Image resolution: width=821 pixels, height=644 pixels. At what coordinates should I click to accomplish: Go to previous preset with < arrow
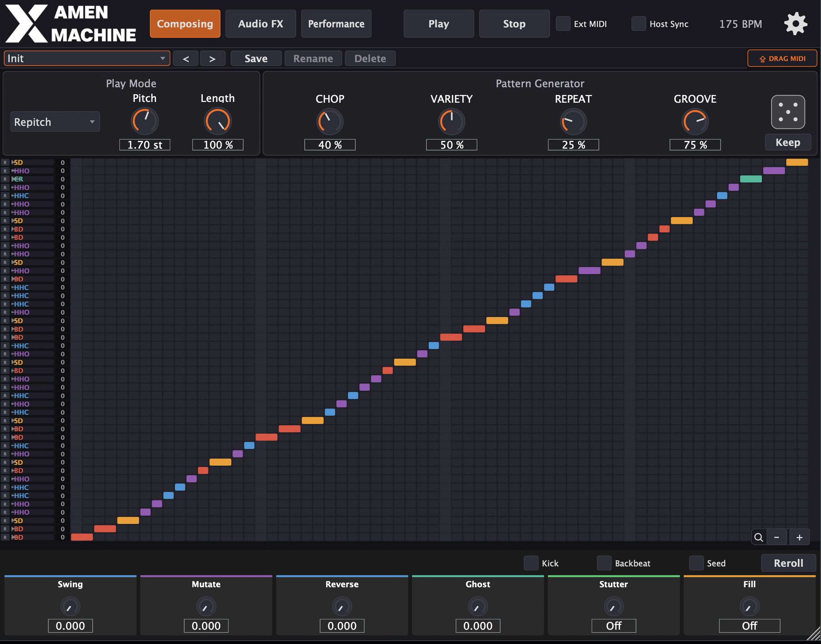[186, 59]
